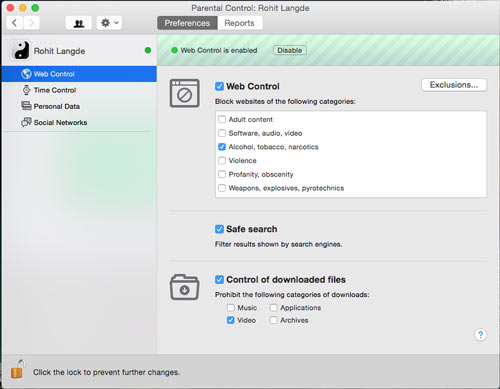Click the blocked browser window icon
500x389 pixels.
(x=185, y=93)
